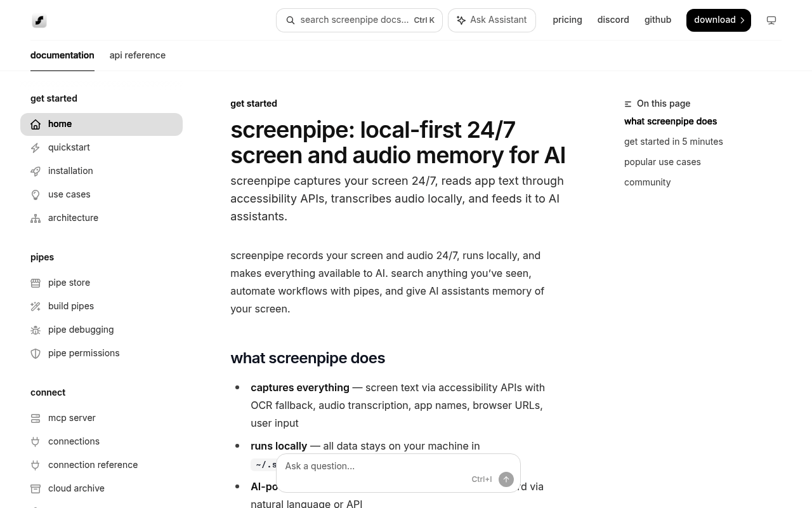Click the Ask Assistant button
Screen dimensions: 812x508
(x=492, y=20)
